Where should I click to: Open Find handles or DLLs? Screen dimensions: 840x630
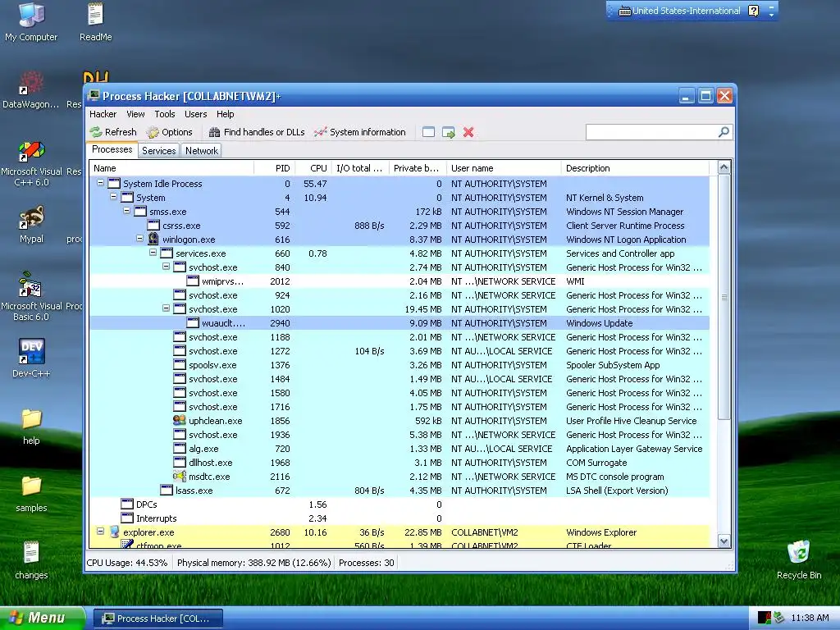tap(257, 132)
